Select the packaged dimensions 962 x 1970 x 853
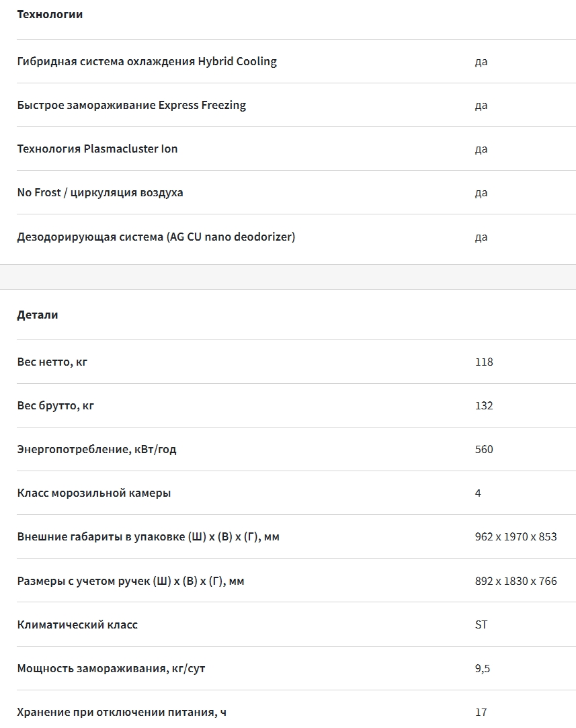 click(516, 536)
